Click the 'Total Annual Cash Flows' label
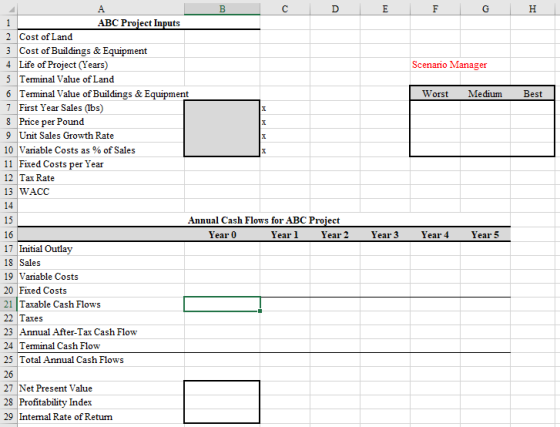Screen dimensions: 560x427 [71, 360]
